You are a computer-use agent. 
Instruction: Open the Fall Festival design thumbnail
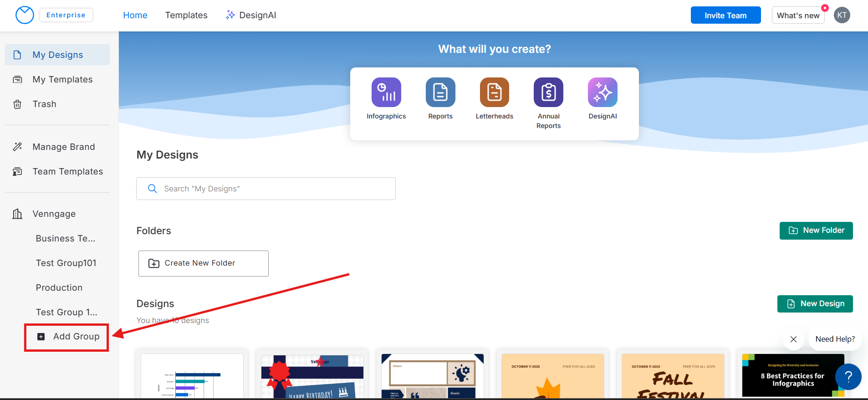[672, 376]
